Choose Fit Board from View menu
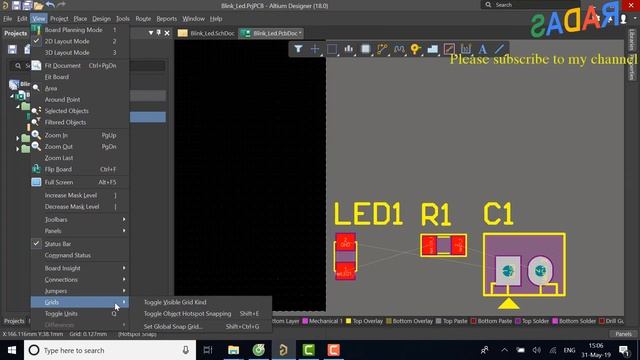This screenshot has height=360, width=640. pyautogui.click(x=80, y=77)
